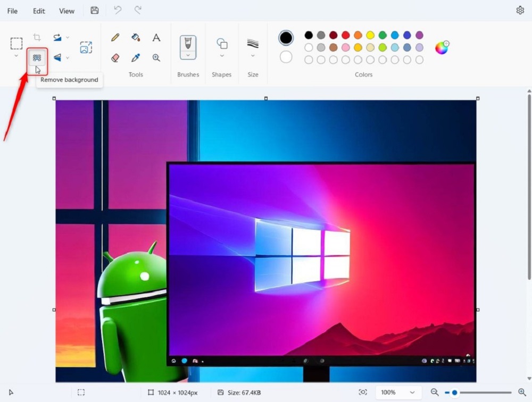Click the Save icon
532x402 pixels.
pyautogui.click(x=94, y=10)
